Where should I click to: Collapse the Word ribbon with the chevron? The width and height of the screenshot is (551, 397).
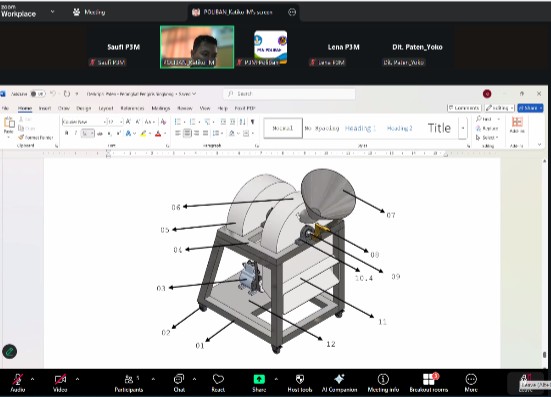coord(540,145)
